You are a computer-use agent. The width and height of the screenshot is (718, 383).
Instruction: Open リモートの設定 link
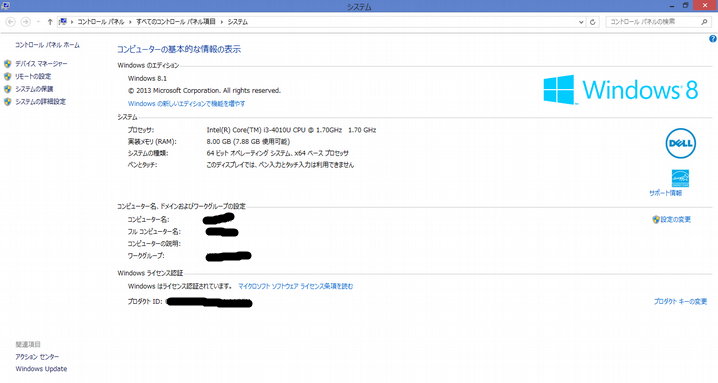click(33, 77)
